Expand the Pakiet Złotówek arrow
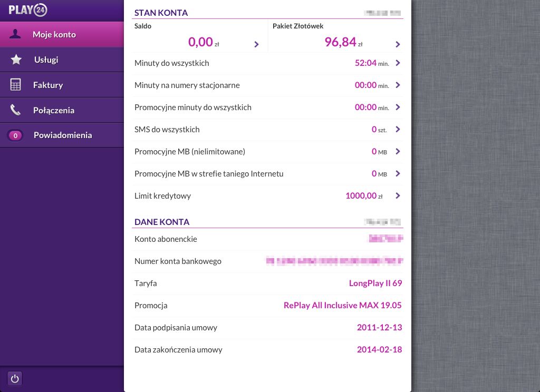Screen dimensions: 540x392 click(x=398, y=44)
